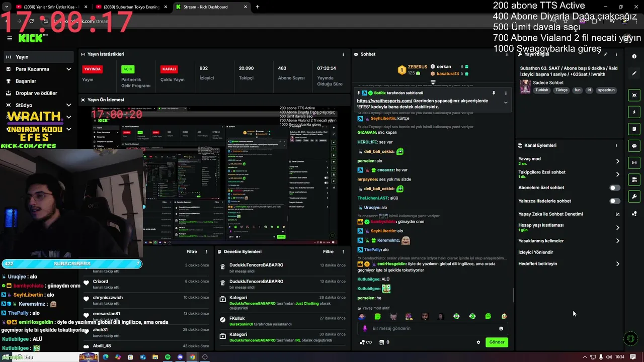Expand the Stüdyo sidebar section
Image resolution: width=644 pixels, height=362 pixels.
(38, 105)
